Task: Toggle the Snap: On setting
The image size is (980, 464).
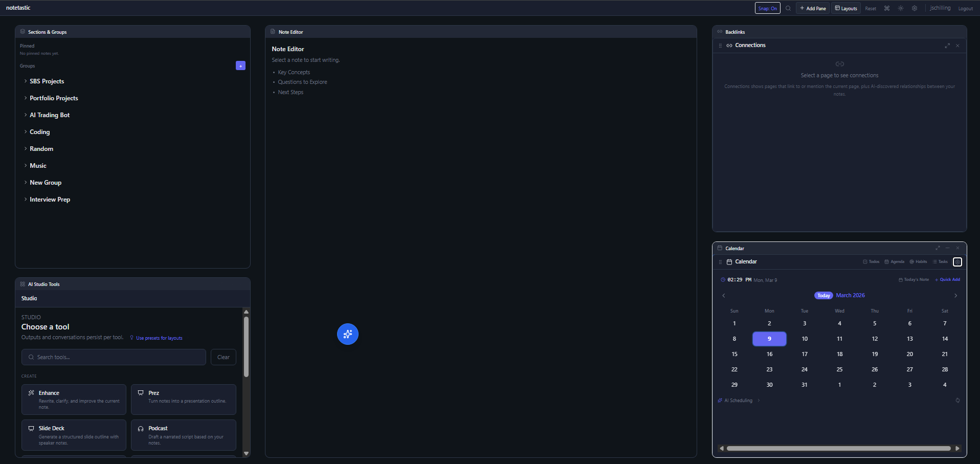Action: point(767,8)
